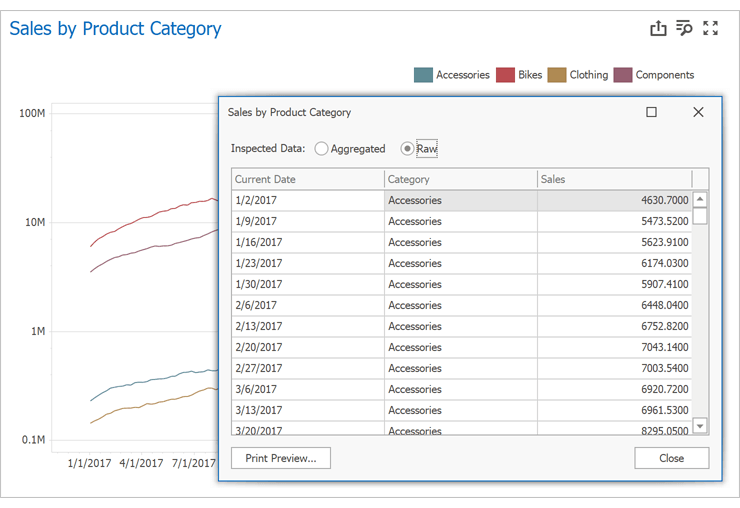The image size is (740, 508).
Task: Click the Category column header
Action: pos(460,179)
